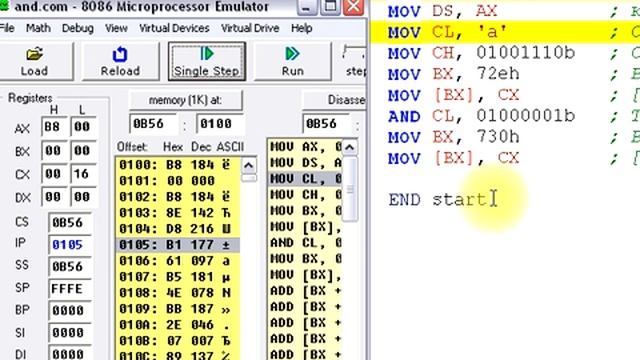Click the IP register field 0105

coord(70,245)
